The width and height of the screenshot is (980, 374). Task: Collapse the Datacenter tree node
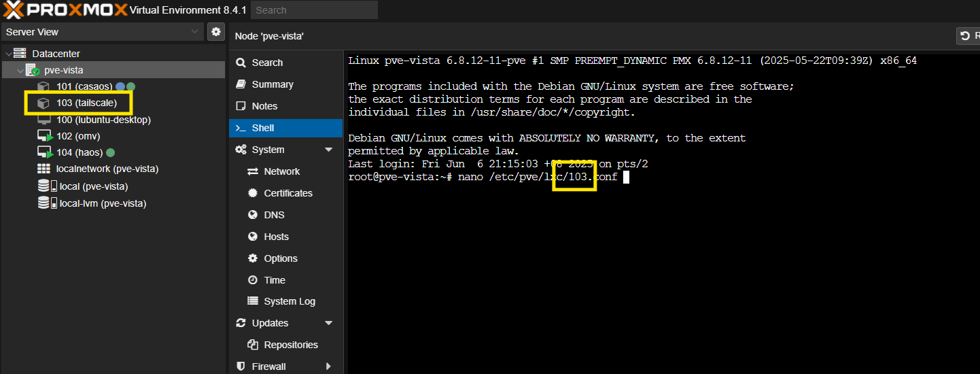point(8,54)
